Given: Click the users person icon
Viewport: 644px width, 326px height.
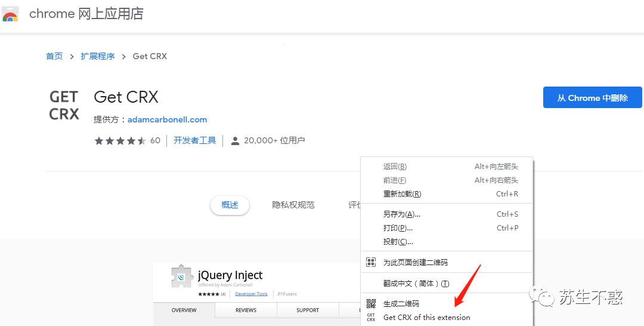Looking at the screenshot, I should coord(235,141).
